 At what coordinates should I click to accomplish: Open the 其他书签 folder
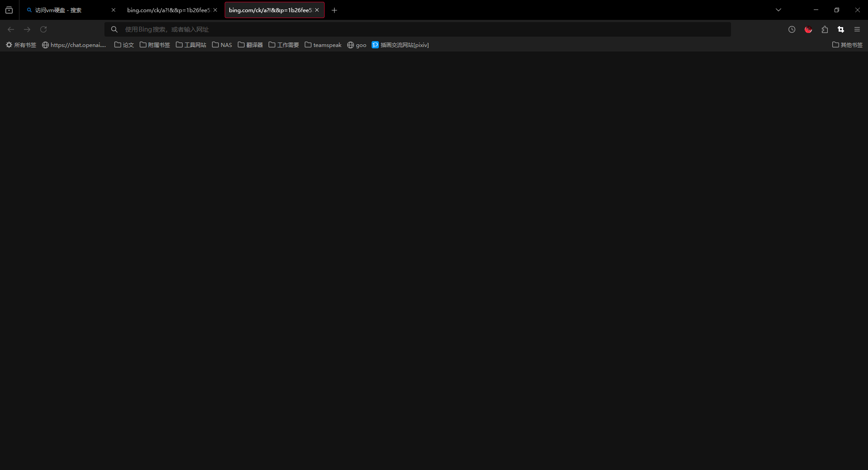848,45
